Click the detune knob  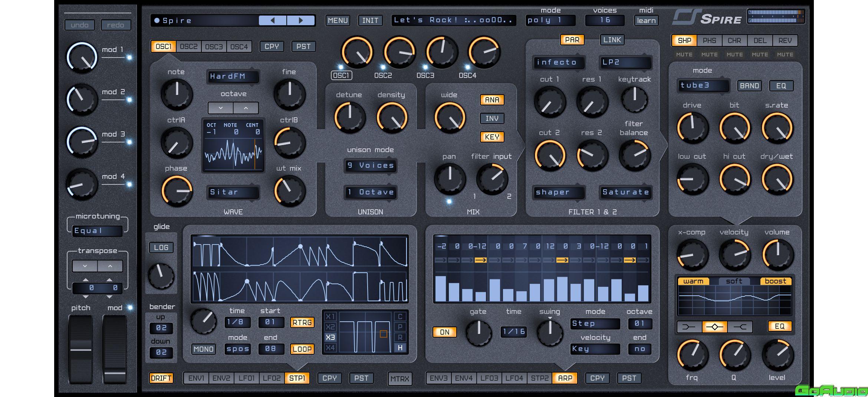[349, 118]
